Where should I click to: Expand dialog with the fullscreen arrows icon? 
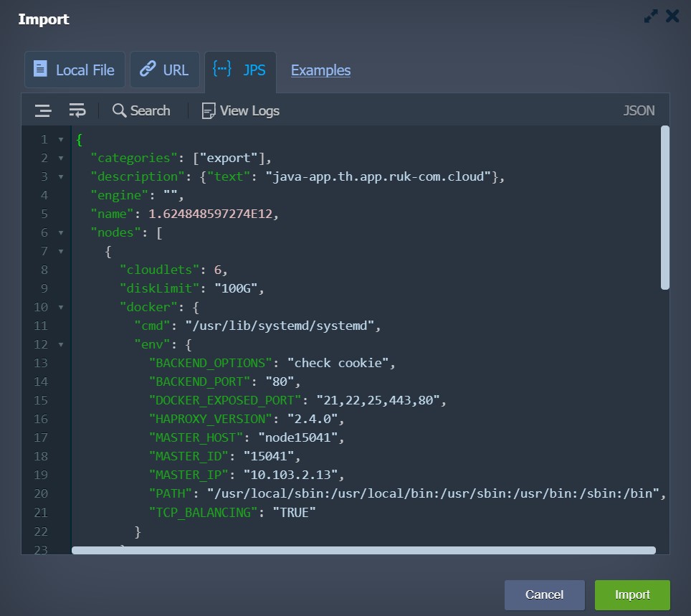650,16
